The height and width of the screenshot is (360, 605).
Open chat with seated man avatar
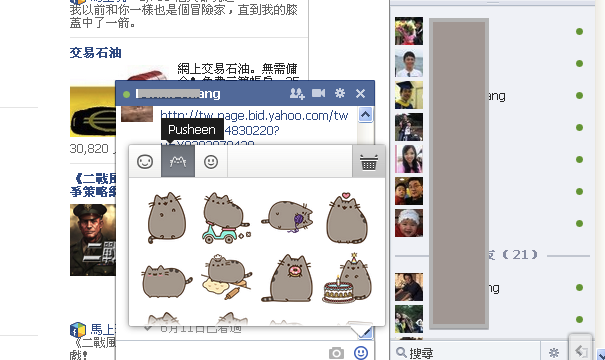(x=409, y=287)
